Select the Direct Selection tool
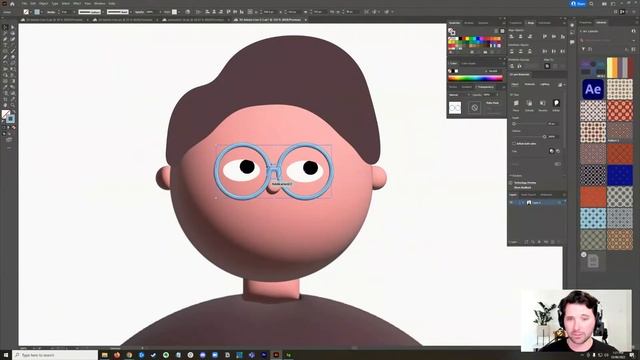Screen dimensions: 640x360 coord(12,28)
